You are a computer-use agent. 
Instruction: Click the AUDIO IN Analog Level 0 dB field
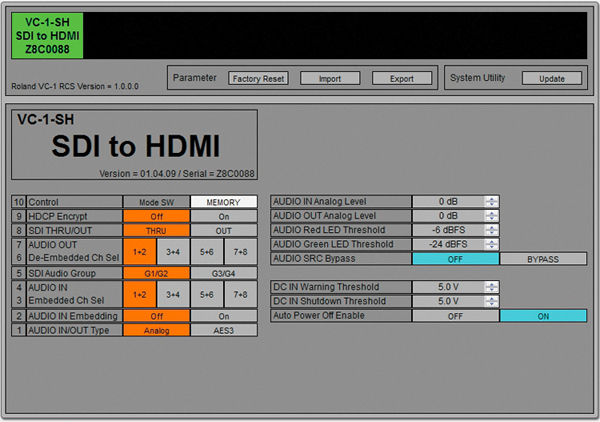pyautogui.click(x=448, y=201)
